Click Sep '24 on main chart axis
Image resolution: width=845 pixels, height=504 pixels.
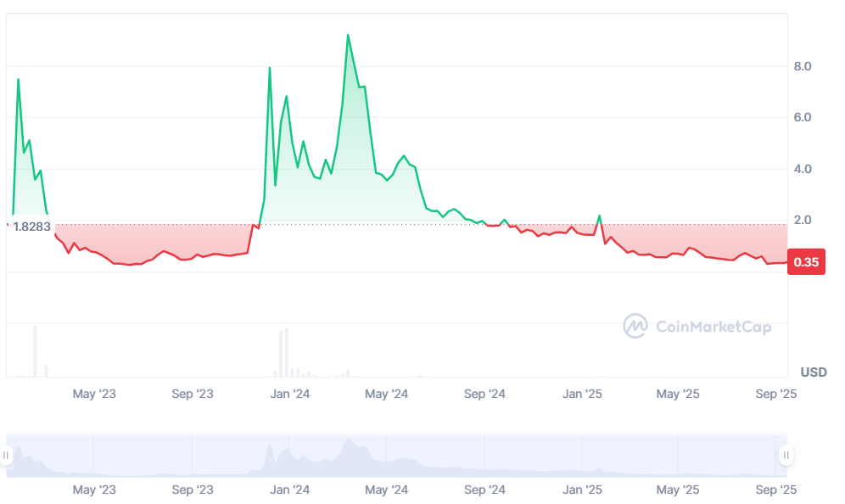[484, 394]
